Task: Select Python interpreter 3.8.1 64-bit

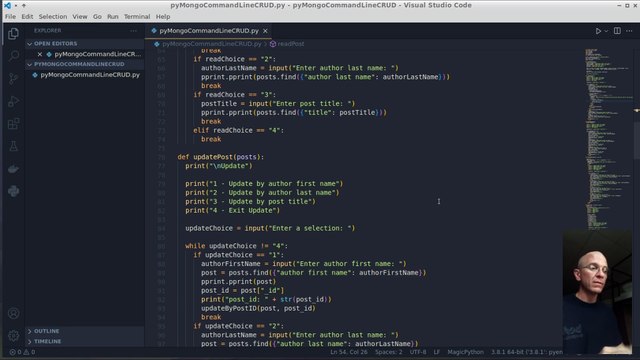Action: (x=527, y=352)
